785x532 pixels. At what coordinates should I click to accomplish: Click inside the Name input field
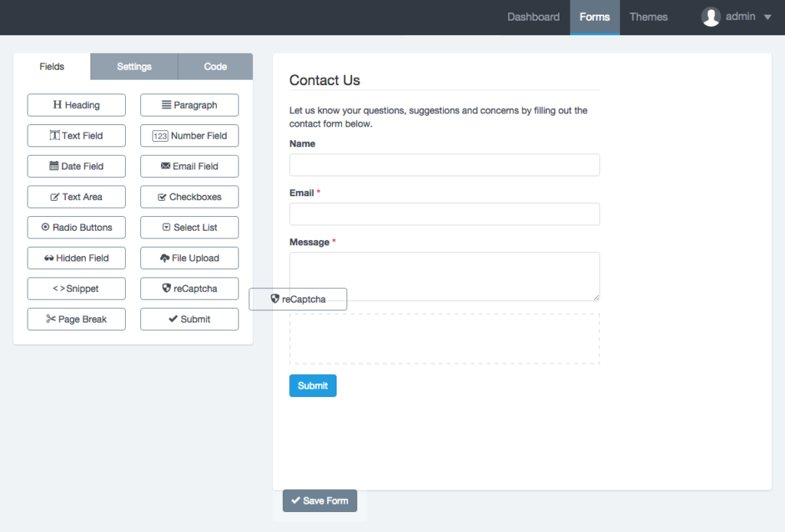pos(444,164)
